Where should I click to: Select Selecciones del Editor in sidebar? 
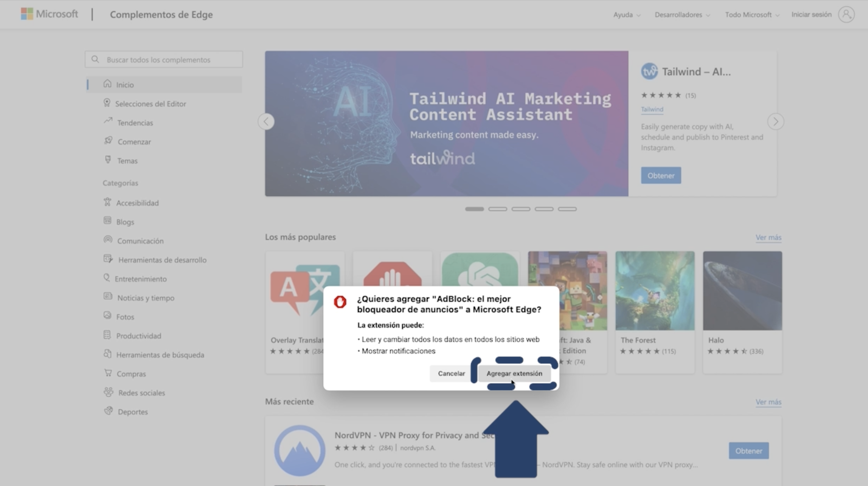tap(150, 104)
